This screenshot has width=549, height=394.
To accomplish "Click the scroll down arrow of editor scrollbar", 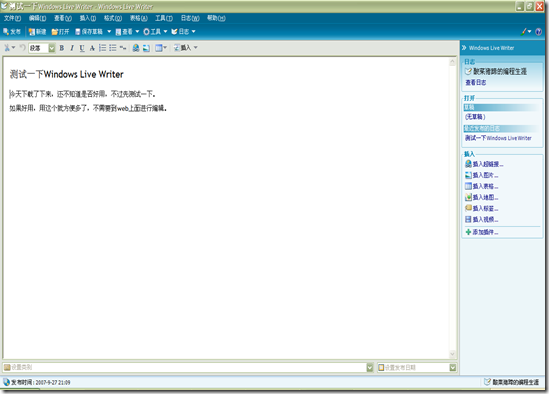I will click(x=452, y=354).
